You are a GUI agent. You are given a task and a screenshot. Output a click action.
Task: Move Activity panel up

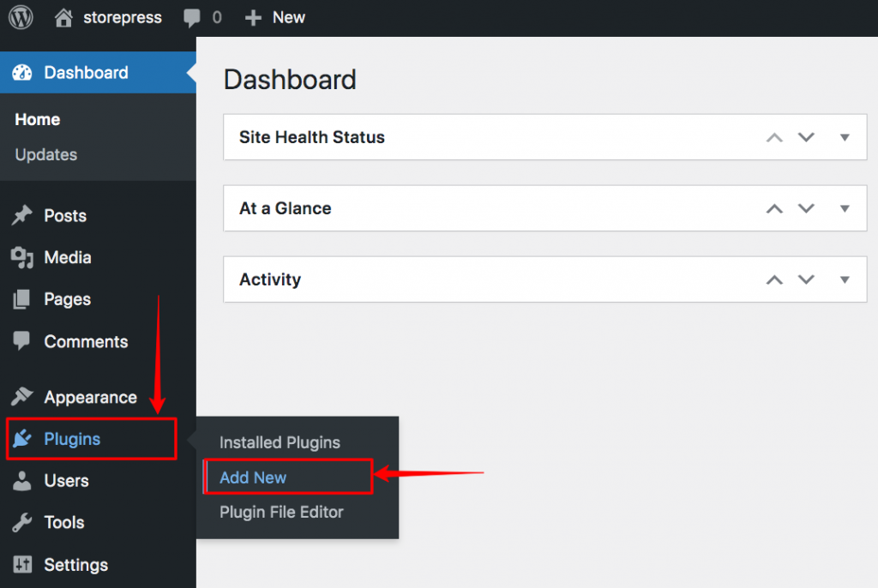point(774,280)
